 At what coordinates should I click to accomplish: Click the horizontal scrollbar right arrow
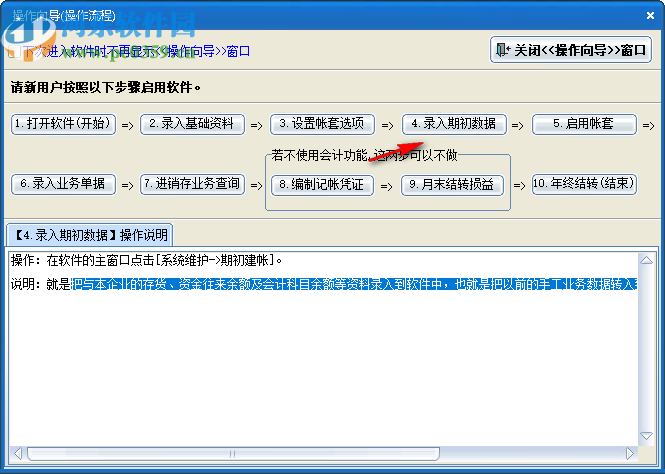[630, 454]
